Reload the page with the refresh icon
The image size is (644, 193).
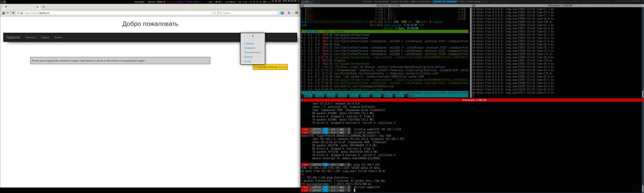(x=214, y=13)
